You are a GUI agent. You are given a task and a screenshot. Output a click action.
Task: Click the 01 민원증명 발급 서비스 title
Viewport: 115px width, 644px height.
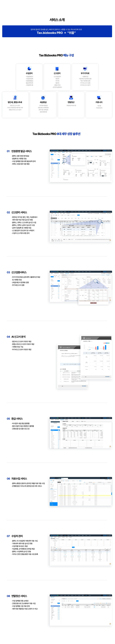(x=19, y=151)
